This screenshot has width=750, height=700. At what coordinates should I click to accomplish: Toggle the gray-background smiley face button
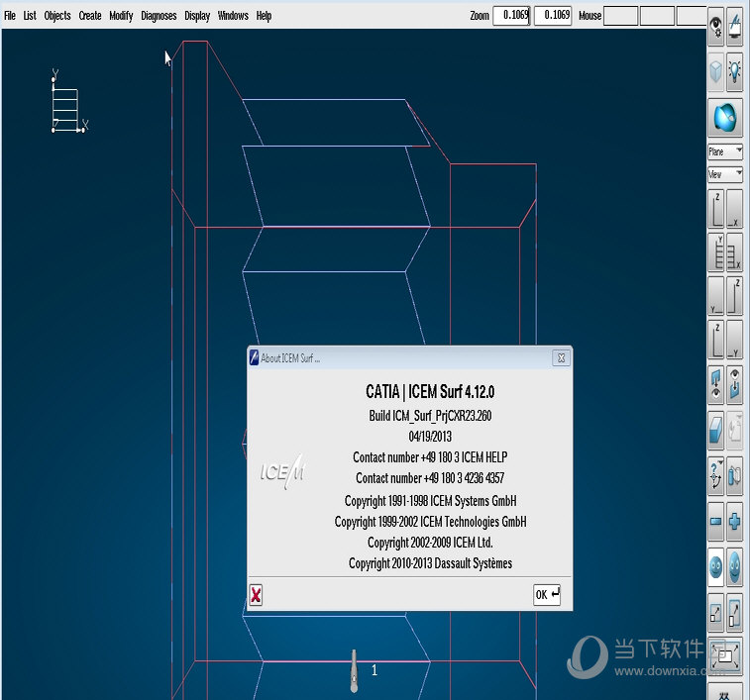coord(735,566)
